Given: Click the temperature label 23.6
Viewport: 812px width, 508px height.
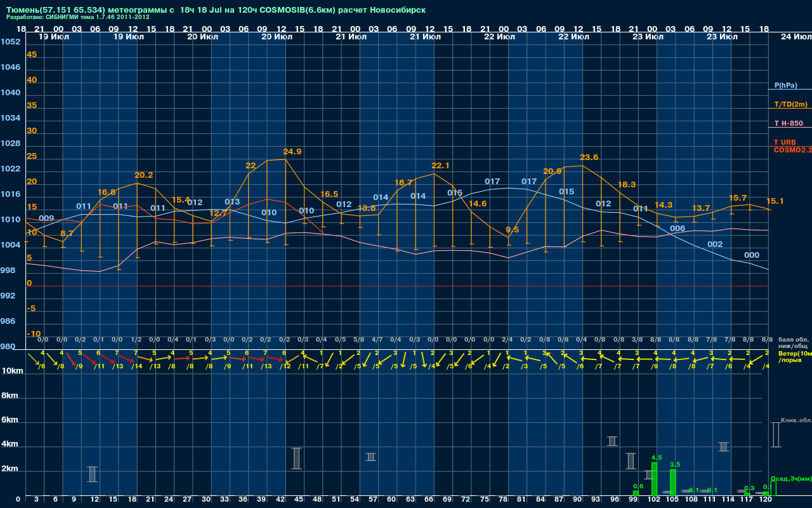Looking at the screenshot, I should click(589, 157).
